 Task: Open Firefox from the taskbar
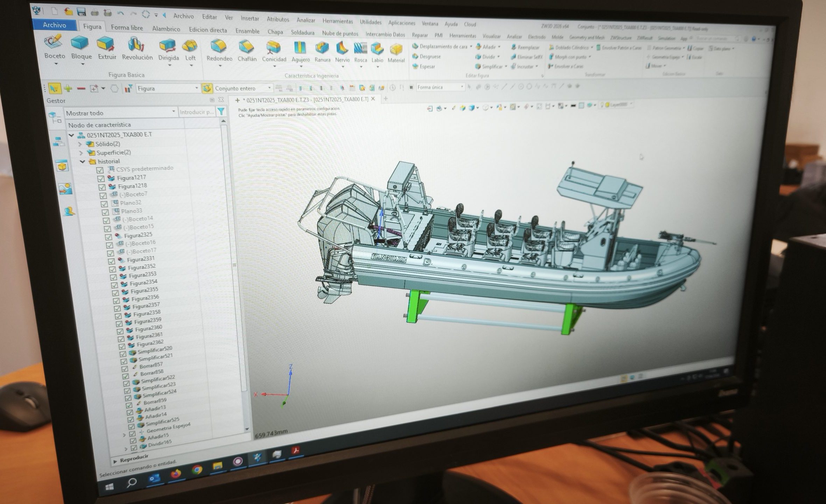point(176,474)
